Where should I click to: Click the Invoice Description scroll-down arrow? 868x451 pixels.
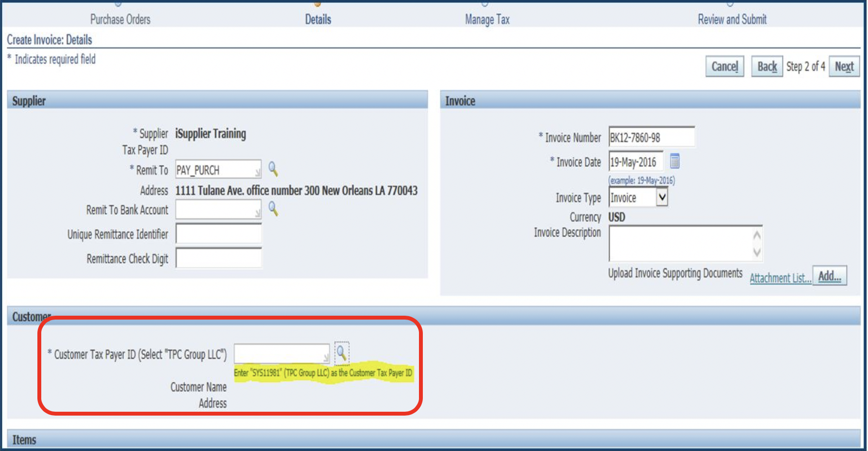pyautogui.click(x=756, y=252)
